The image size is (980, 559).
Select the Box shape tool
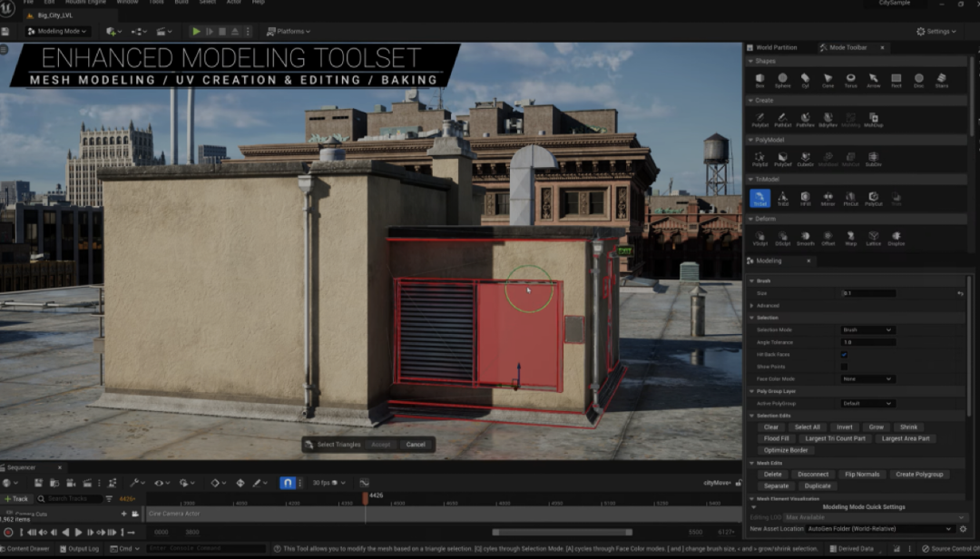click(759, 81)
